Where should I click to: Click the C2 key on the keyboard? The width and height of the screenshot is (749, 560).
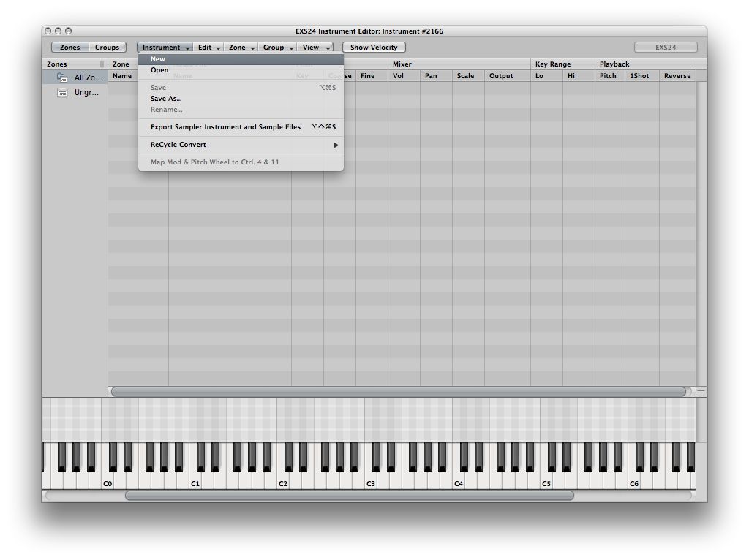pos(283,480)
